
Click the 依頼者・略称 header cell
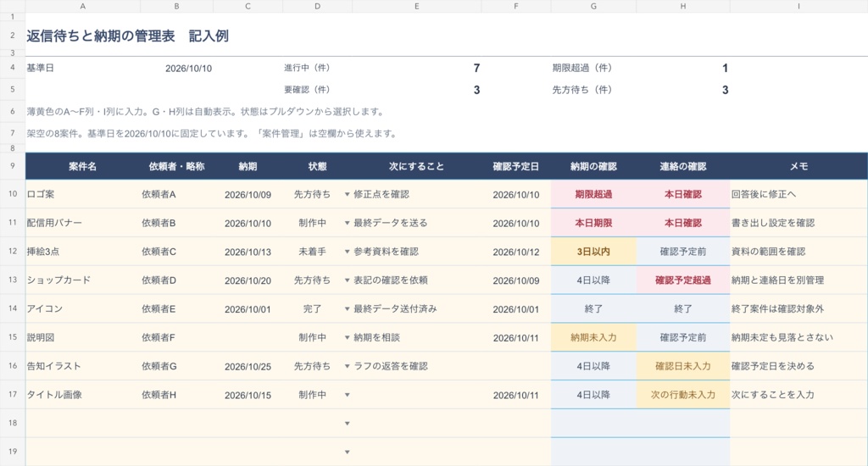click(176, 167)
